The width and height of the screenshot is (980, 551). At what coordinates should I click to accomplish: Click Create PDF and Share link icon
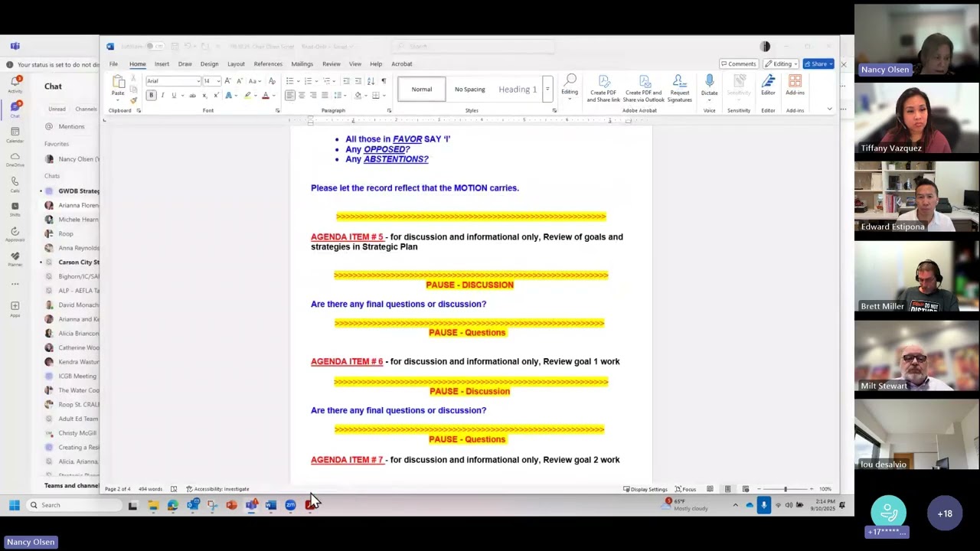tap(603, 89)
